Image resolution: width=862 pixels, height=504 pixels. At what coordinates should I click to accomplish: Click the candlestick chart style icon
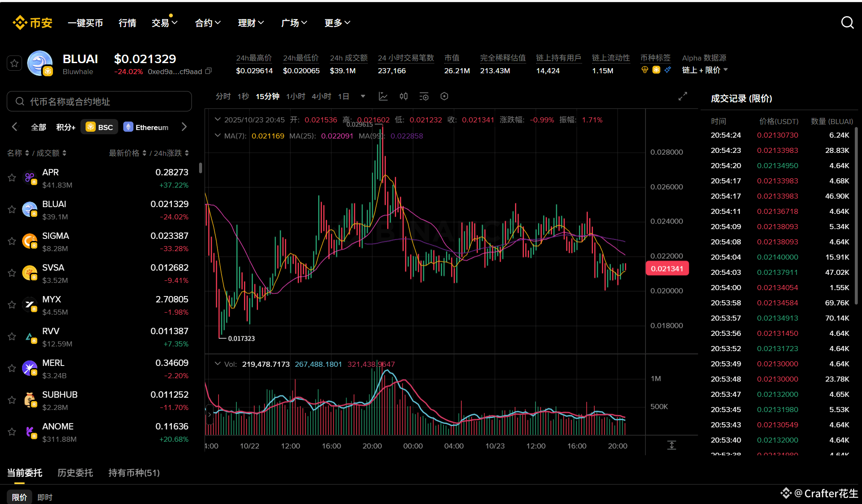[403, 97]
